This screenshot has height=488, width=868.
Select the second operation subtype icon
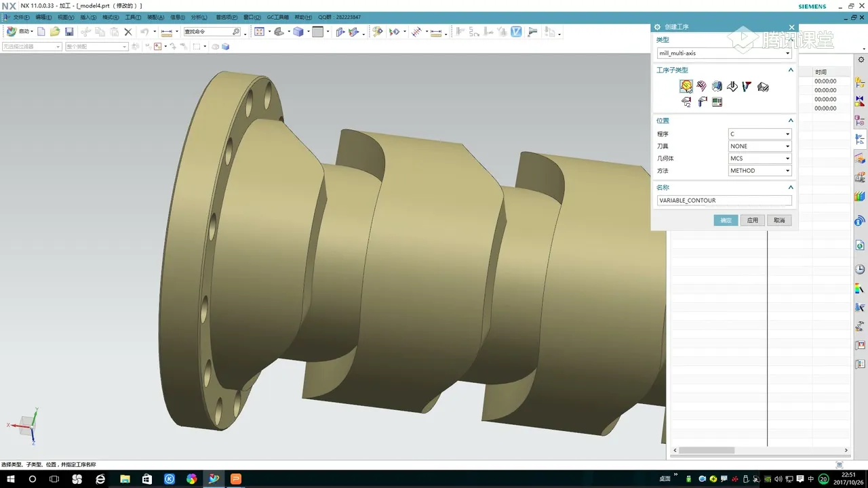point(701,86)
